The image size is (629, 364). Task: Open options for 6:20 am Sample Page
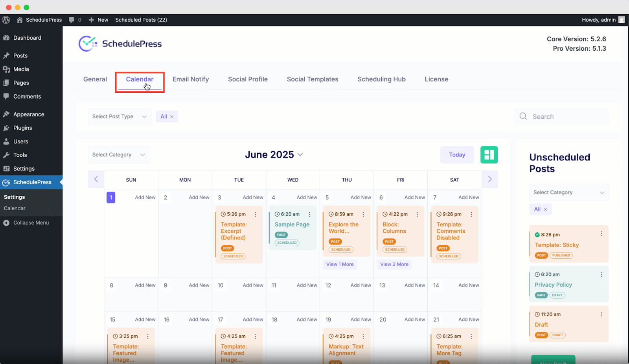pos(309,214)
